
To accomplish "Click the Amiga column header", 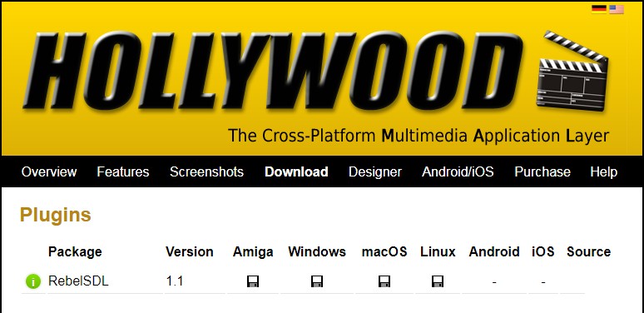I will pyautogui.click(x=253, y=251).
